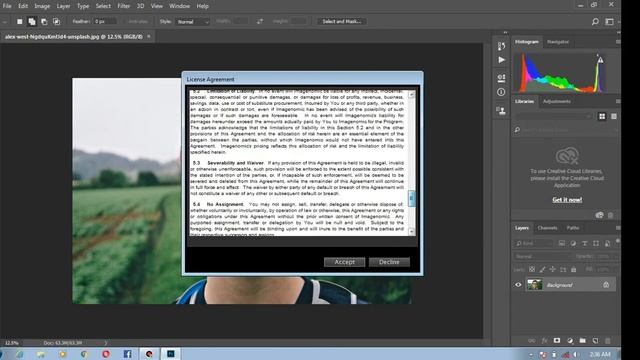The image size is (640, 360).
Task: Click Accept in License Agreement dialog
Action: [x=344, y=262]
